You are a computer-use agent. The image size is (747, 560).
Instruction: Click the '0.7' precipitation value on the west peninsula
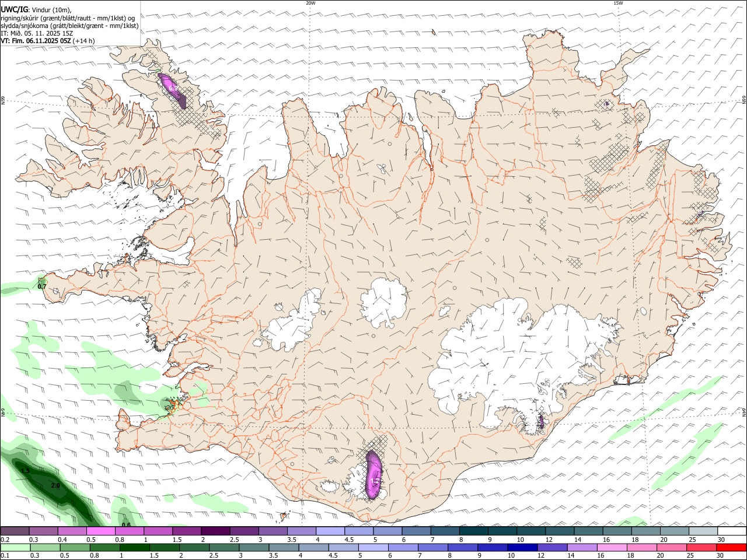[x=42, y=286]
